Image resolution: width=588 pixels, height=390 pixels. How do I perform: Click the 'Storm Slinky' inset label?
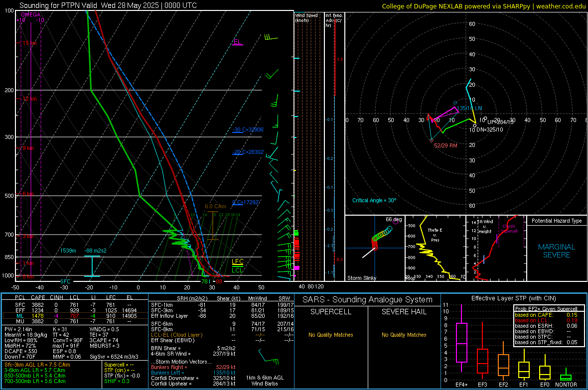(x=361, y=278)
